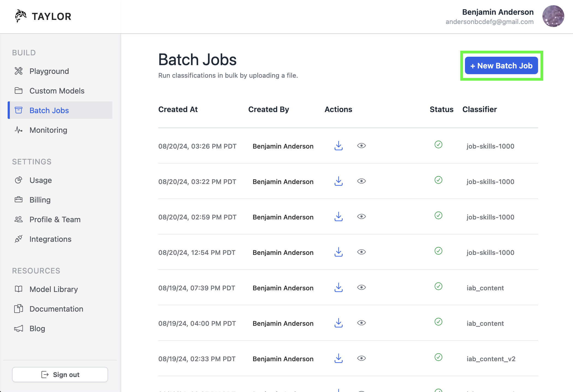Viewport: 573px width, 392px height.
Task: Click 08/20/24, 12:54 PM PDT timestamp
Action: [x=197, y=252]
